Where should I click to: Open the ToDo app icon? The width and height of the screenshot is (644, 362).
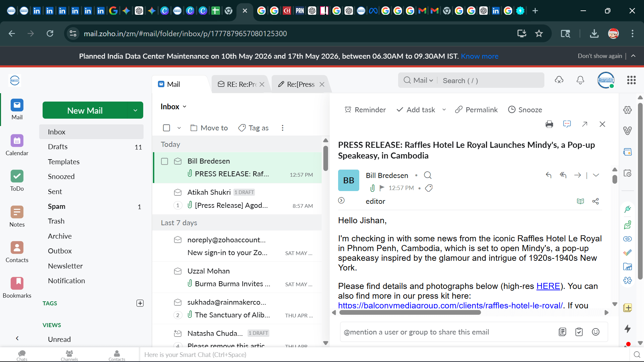pos(17,181)
